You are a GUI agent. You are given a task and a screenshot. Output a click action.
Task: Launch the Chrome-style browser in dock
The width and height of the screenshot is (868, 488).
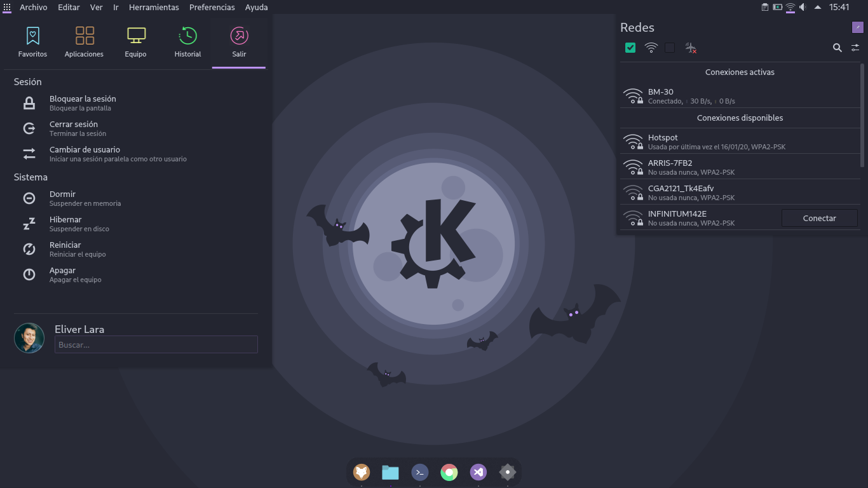click(449, 472)
